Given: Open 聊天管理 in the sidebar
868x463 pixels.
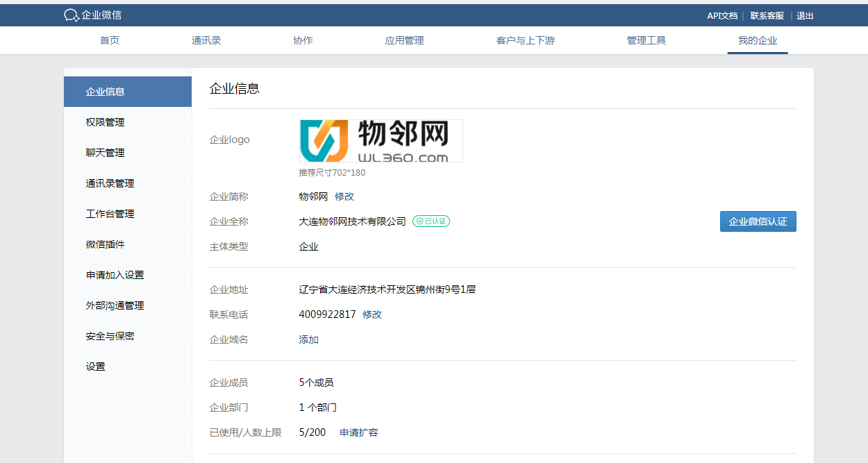Looking at the screenshot, I should (x=128, y=153).
